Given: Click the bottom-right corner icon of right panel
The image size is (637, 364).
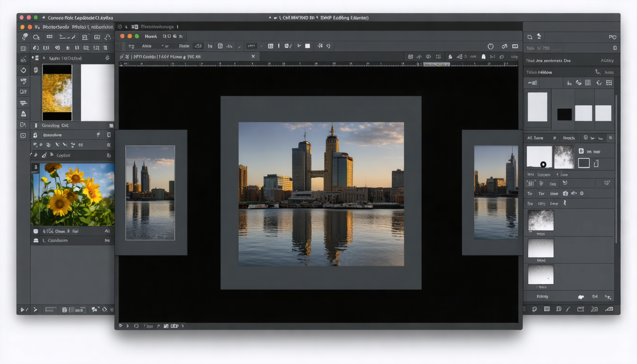Looking at the screenshot, I should (x=609, y=309).
